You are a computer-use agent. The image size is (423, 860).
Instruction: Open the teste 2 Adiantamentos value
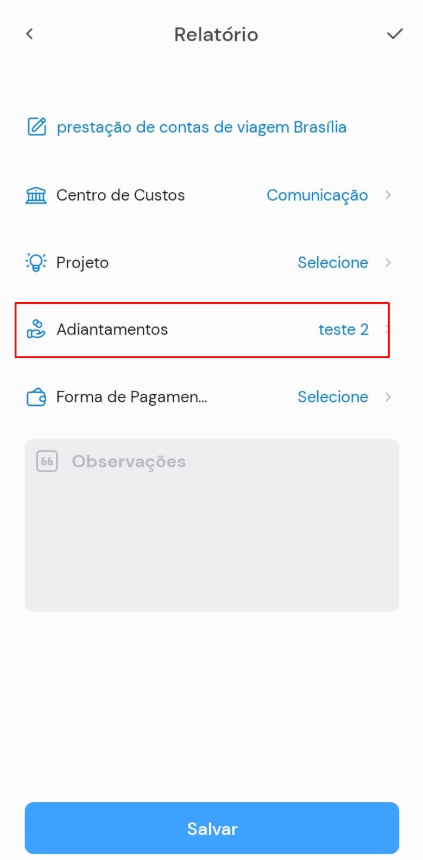343,330
